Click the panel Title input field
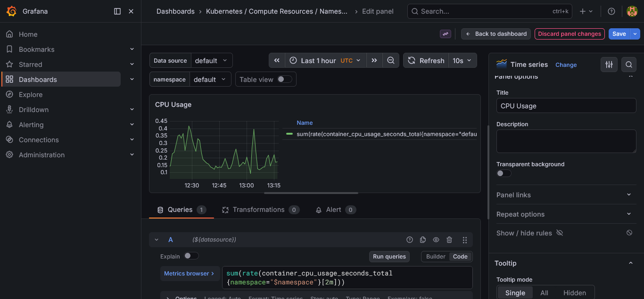The width and height of the screenshot is (644, 299). [566, 105]
